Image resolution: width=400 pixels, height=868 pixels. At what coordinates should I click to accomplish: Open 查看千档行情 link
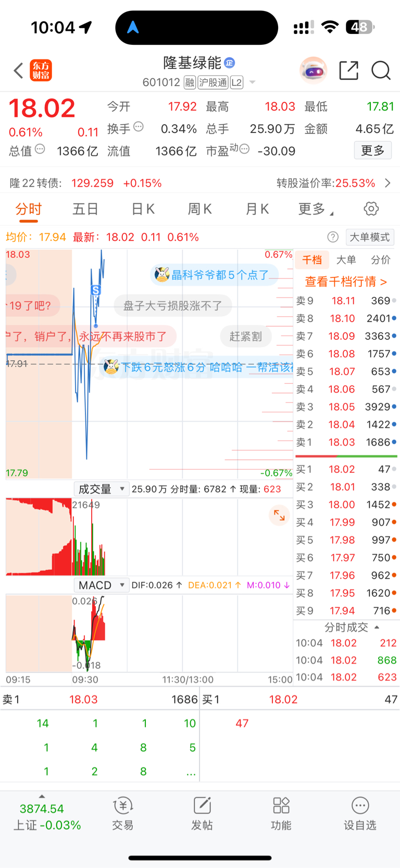click(x=346, y=282)
